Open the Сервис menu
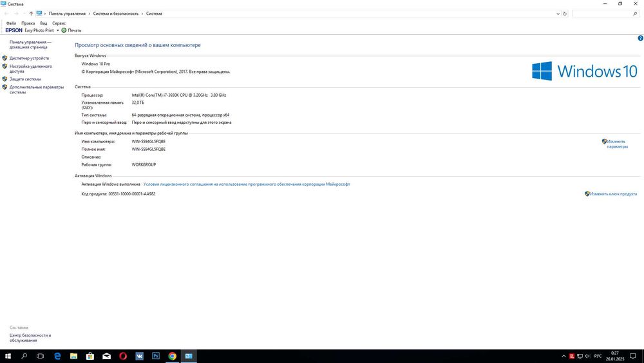644x363 pixels. tap(59, 23)
